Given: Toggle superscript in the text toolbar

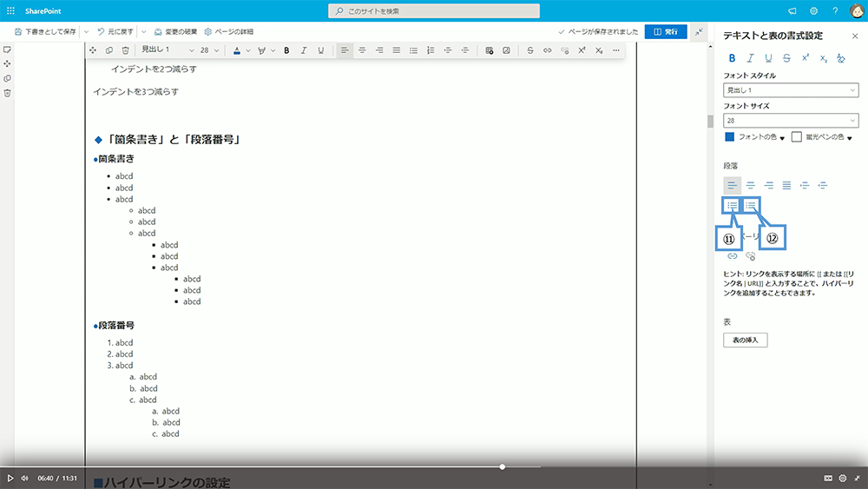Looking at the screenshot, I should pyautogui.click(x=582, y=50).
